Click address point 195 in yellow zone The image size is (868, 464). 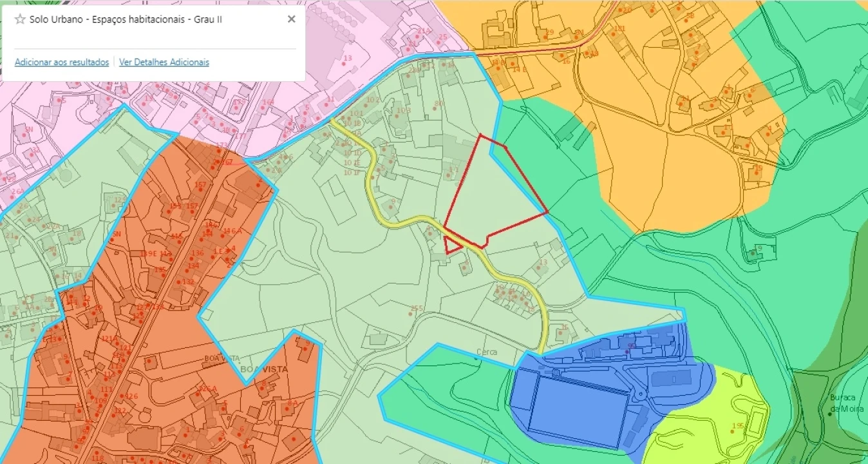tap(738, 426)
